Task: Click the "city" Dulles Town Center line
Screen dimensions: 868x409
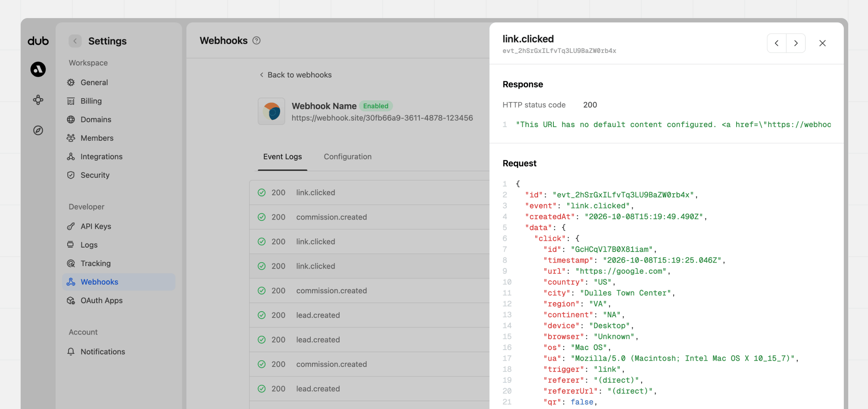Action: tap(609, 293)
